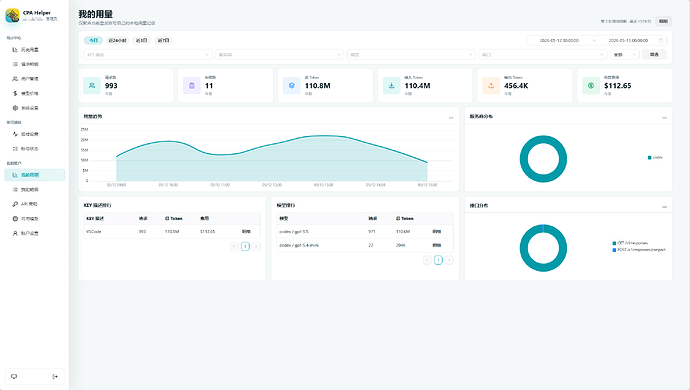Open the small 全部 dropdown beside filter button
The height and width of the screenshot is (390, 690).
(624, 55)
